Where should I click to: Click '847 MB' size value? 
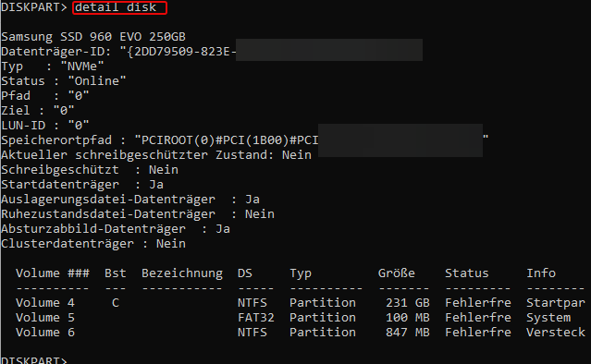point(408,332)
